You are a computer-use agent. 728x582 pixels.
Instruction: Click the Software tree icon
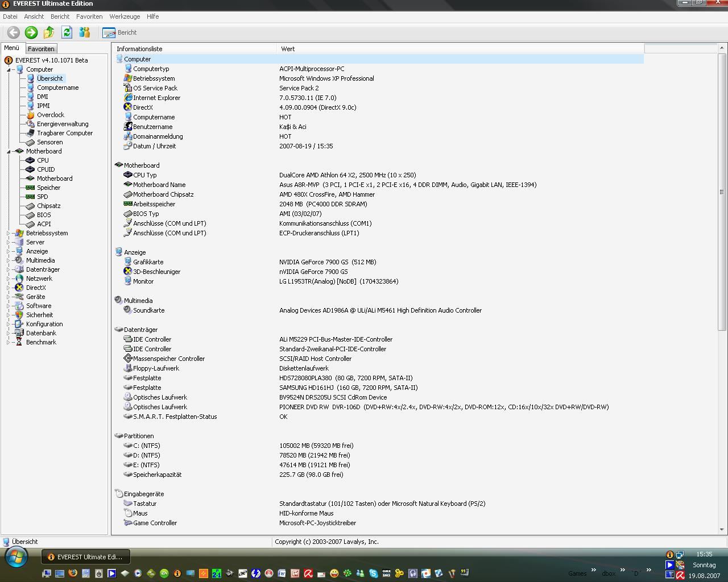coord(19,306)
